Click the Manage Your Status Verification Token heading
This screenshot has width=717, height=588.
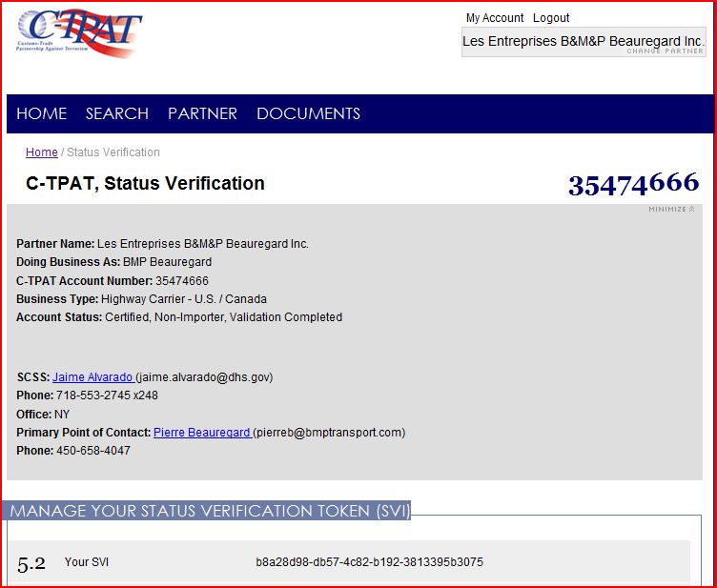tap(208, 512)
